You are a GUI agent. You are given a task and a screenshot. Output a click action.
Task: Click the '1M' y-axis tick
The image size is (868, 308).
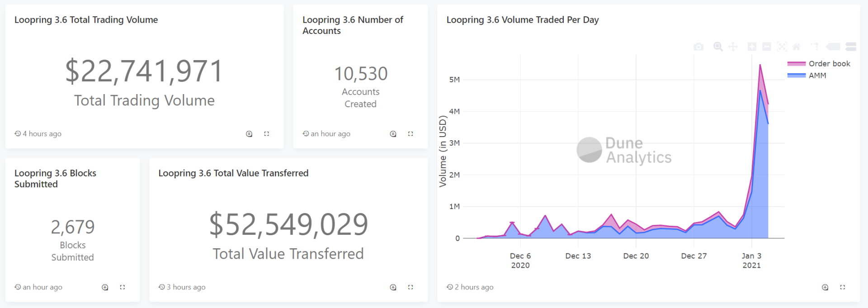tap(454, 206)
